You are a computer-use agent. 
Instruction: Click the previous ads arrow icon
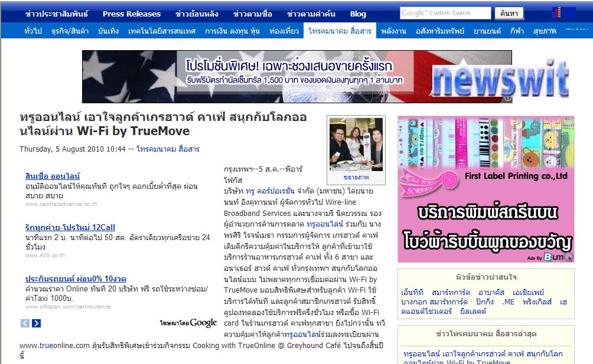(x=25, y=323)
